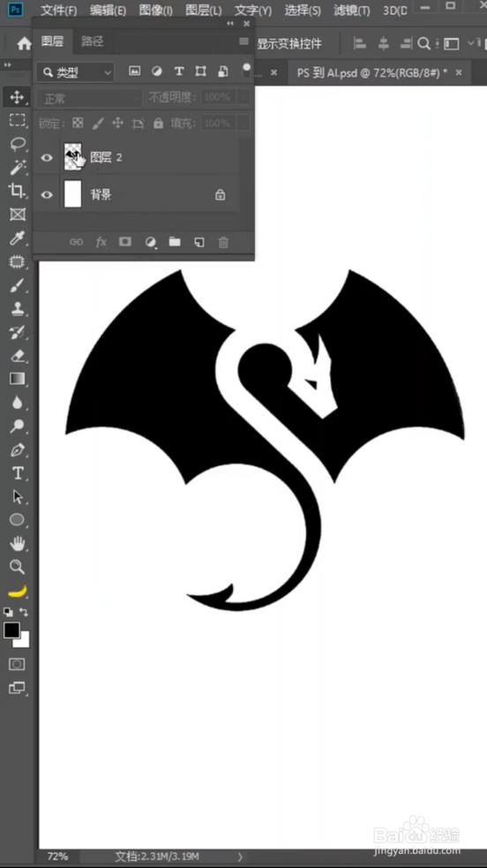The width and height of the screenshot is (487, 868).
Task: Filter layers by adjustment layers
Action: click(157, 71)
